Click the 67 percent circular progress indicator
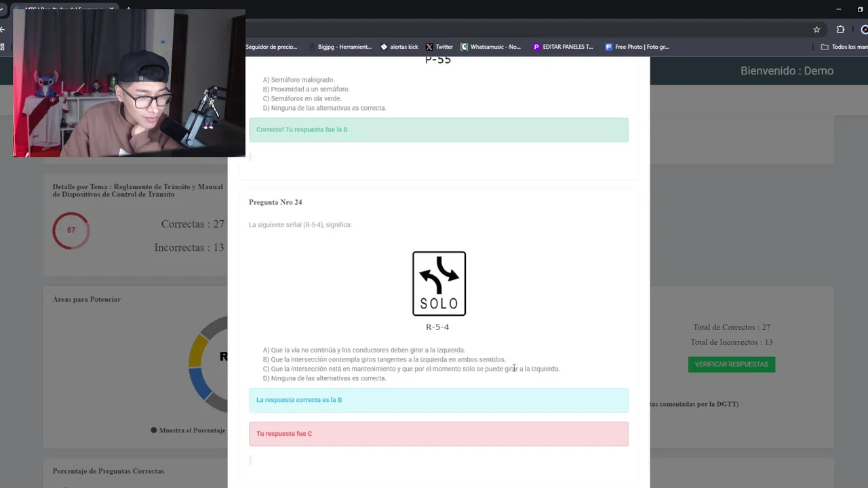The height and width of the screenshot is (488, 868). (x=71, y=230)
